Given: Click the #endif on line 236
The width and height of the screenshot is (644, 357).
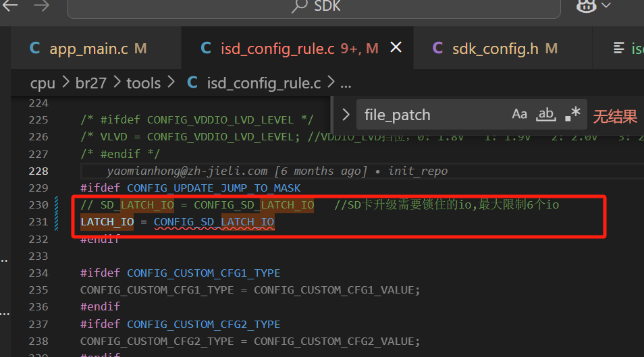Looking at the screenshot, I should [100, 307].
